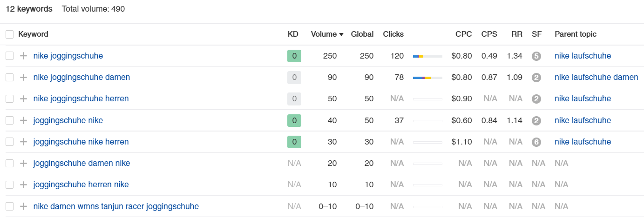Screen dimensions: 644x217
Task: Check the box for 'nike joggingschuhe herren'
Action: 9,99
